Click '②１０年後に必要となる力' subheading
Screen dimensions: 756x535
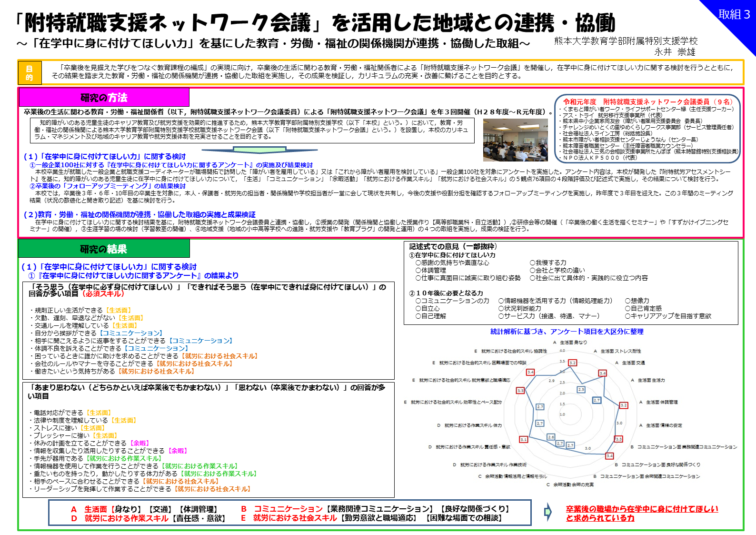coord(446,293)
